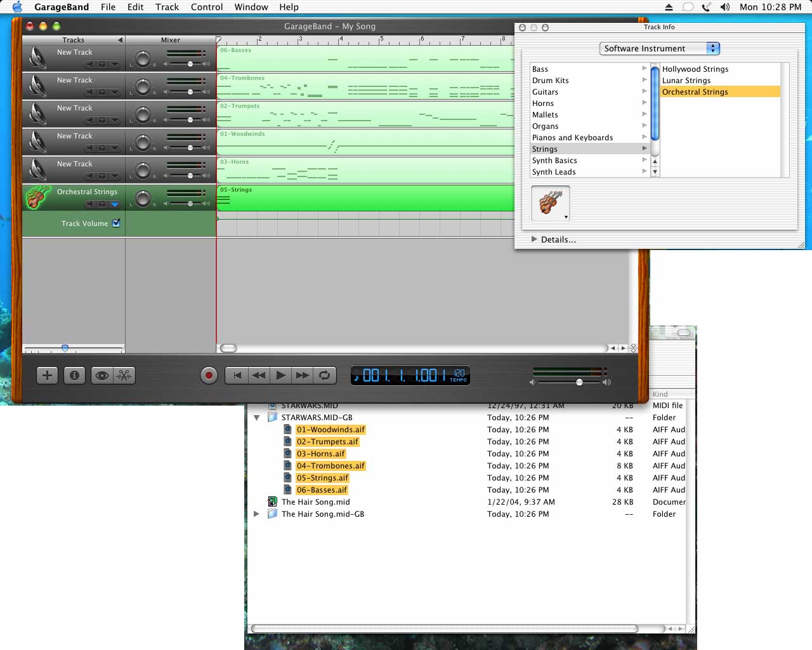Select the 05-Strings.aif file
812x650 pixels.
(x=322, y=478)
